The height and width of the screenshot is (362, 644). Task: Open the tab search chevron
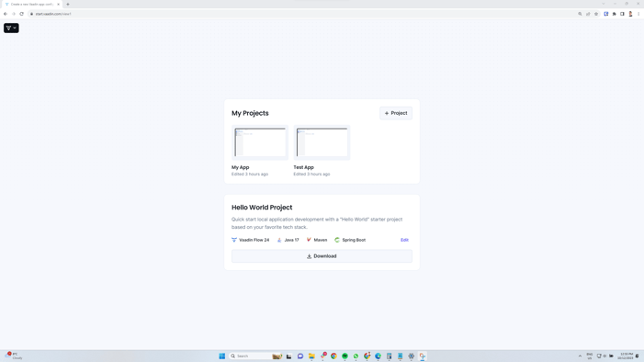click(x=604, y=4)
